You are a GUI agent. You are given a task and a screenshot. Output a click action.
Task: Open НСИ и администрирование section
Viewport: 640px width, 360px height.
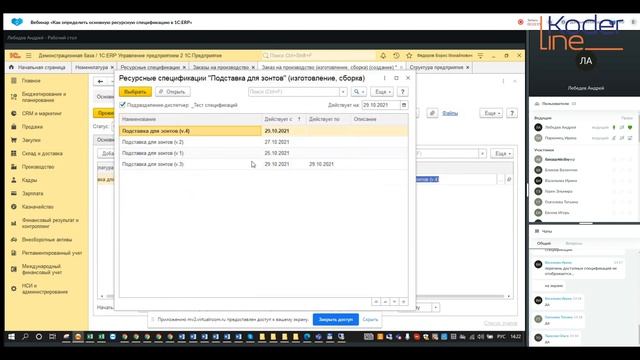[44, 289]
